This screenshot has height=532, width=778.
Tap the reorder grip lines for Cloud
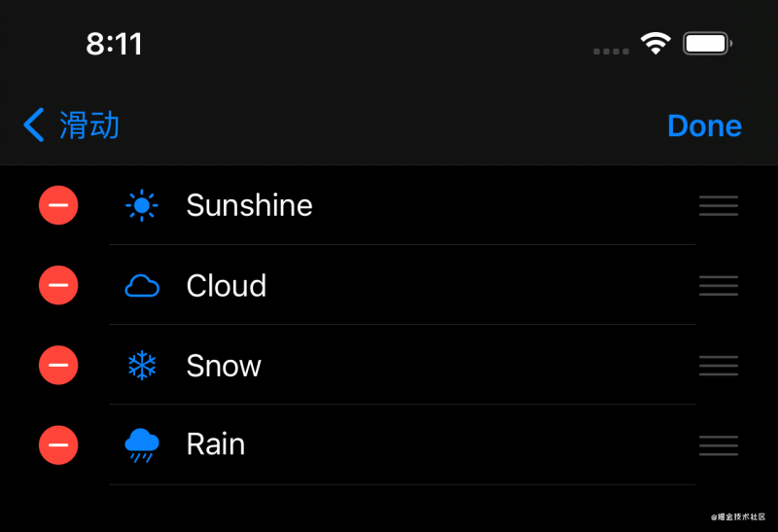pos(719,285)
